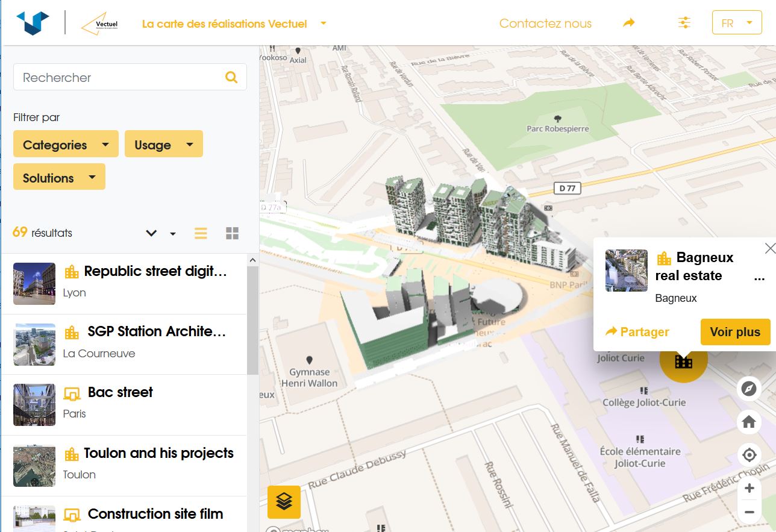
Task: Click the D 77 road badge
Action: (x=567, y=189)
